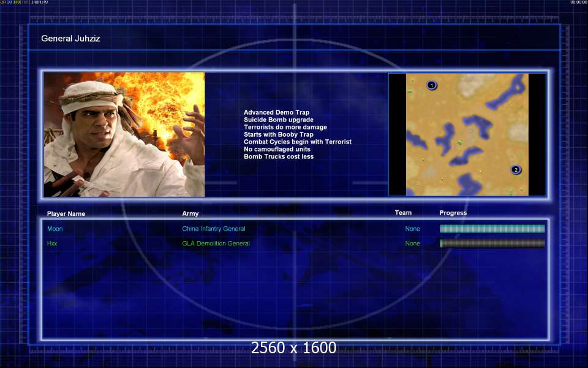588x368 pixels.
Task: Click 'GLA Demolition General' army entry
Action: point(216,243)
